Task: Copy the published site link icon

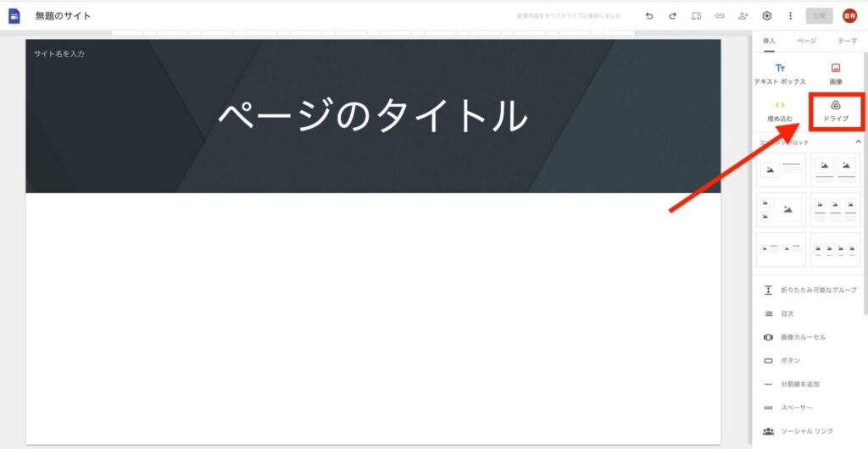Action: click(x=720, y=16)
